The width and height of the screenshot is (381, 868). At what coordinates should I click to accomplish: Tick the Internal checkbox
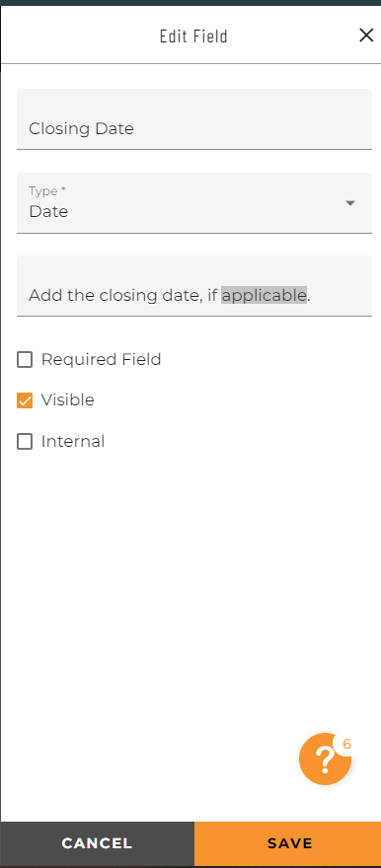click(x=25, y=442)
